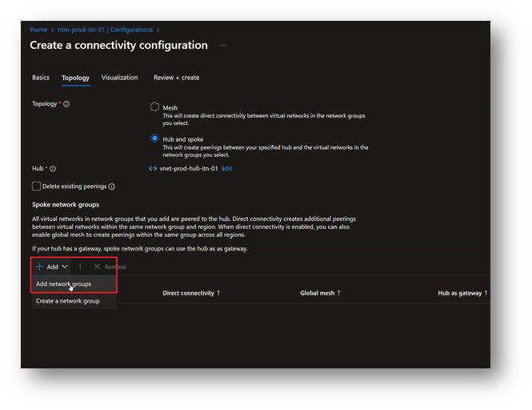Click the Direct connectivity column header
Image resolution: width=532 pixels, height=410 pixels.
click(188, 293)
